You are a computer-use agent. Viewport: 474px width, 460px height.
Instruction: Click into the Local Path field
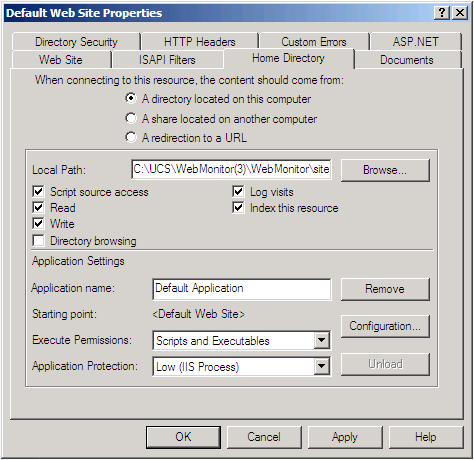pos(231,169)
